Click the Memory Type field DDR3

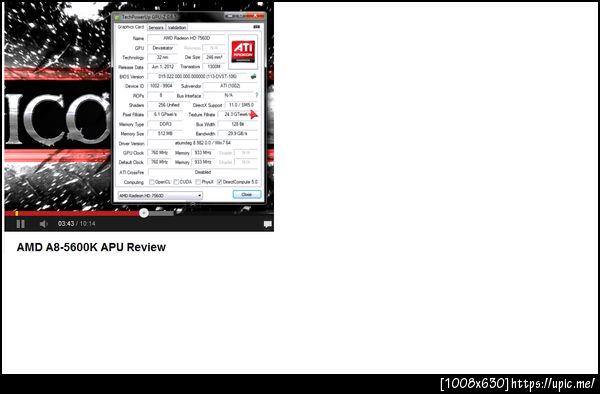[166, 124]
